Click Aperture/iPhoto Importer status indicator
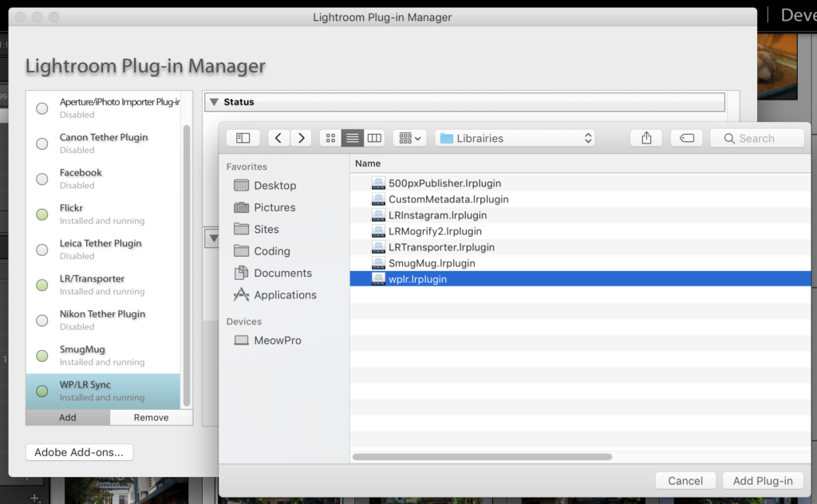The image size is (817, 504). click(x=42, y=108)
